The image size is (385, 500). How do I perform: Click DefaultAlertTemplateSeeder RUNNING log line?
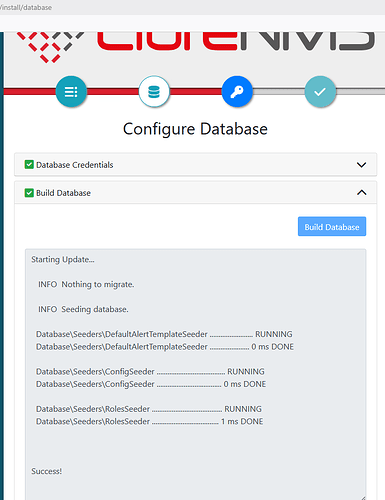click(164, 334)
